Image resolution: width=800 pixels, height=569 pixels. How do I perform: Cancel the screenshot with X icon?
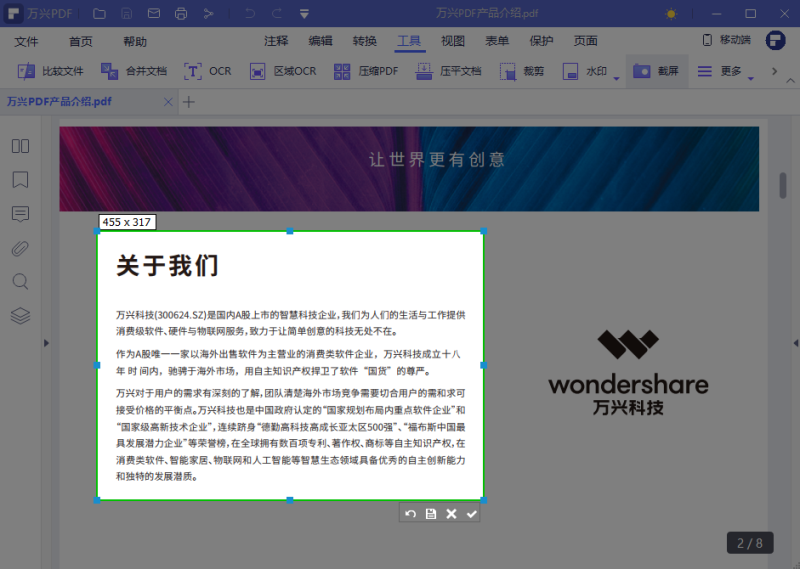(x=451, y=514)
